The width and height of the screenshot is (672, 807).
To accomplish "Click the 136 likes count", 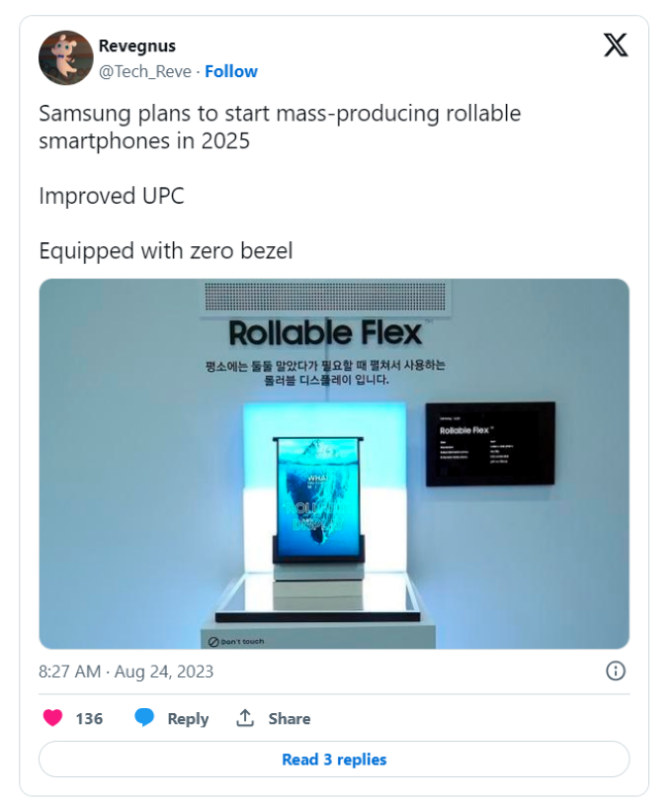I will point(89,719).
